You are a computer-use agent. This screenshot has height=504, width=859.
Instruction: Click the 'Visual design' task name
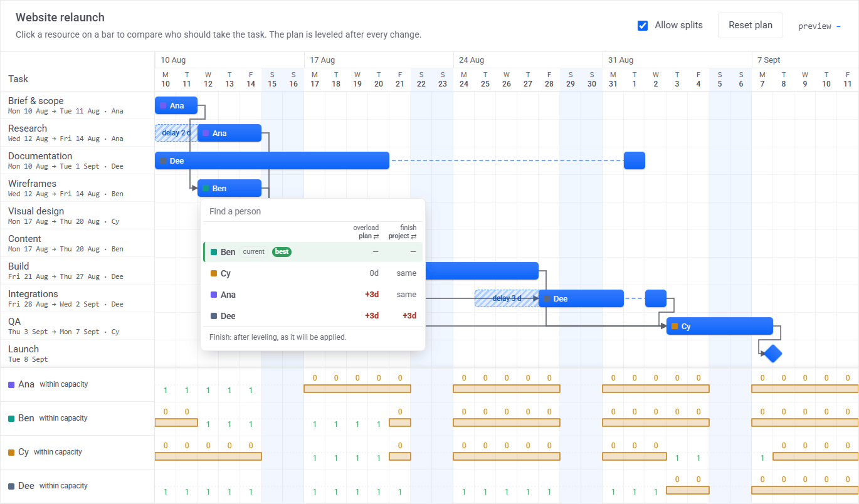point(36,211)
